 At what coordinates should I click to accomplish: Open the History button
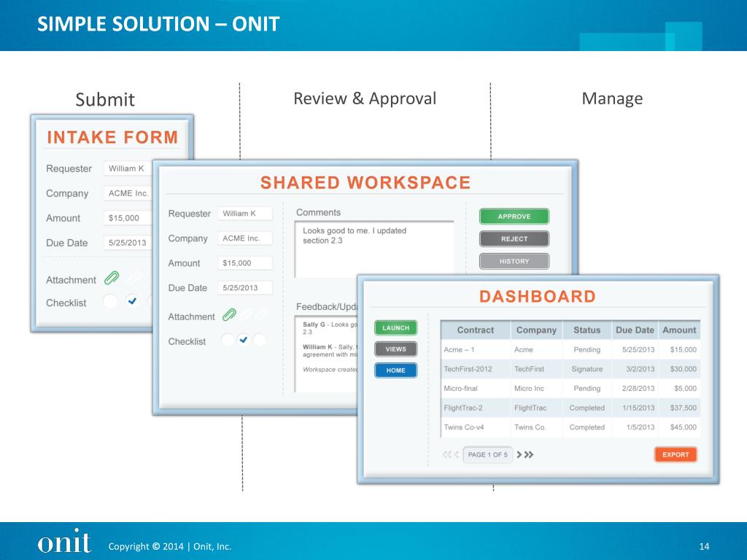pos(514,261)
